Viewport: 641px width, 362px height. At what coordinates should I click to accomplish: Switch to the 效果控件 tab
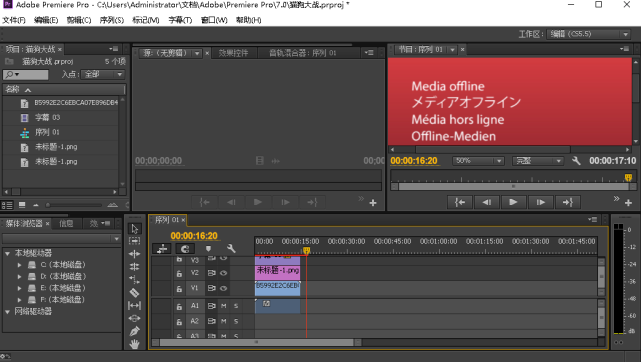tap(233, 53)
